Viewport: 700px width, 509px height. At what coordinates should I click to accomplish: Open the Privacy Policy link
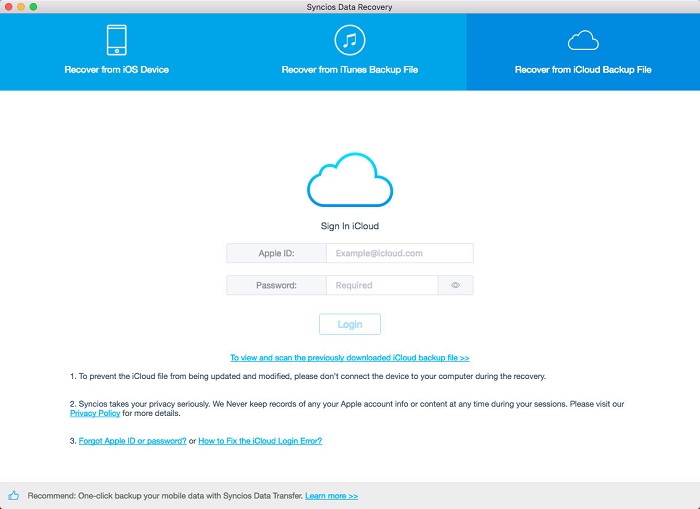coord(95,413)
